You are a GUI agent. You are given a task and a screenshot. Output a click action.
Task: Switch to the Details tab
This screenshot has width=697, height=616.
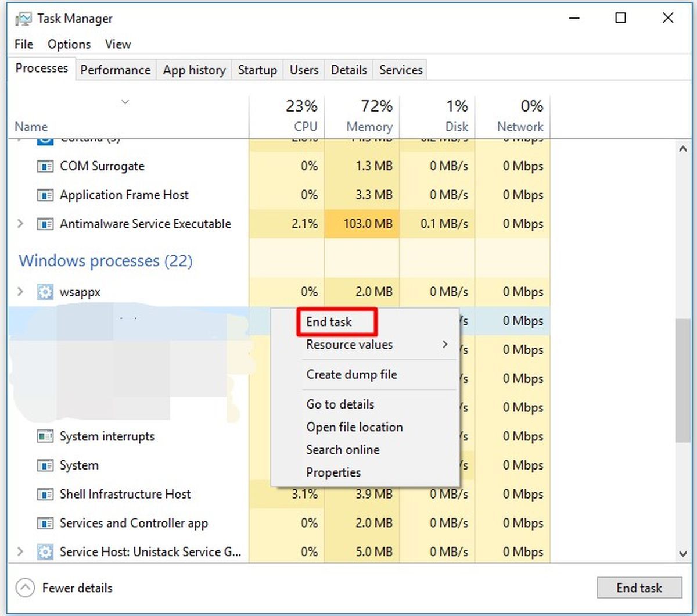[348, 70]
